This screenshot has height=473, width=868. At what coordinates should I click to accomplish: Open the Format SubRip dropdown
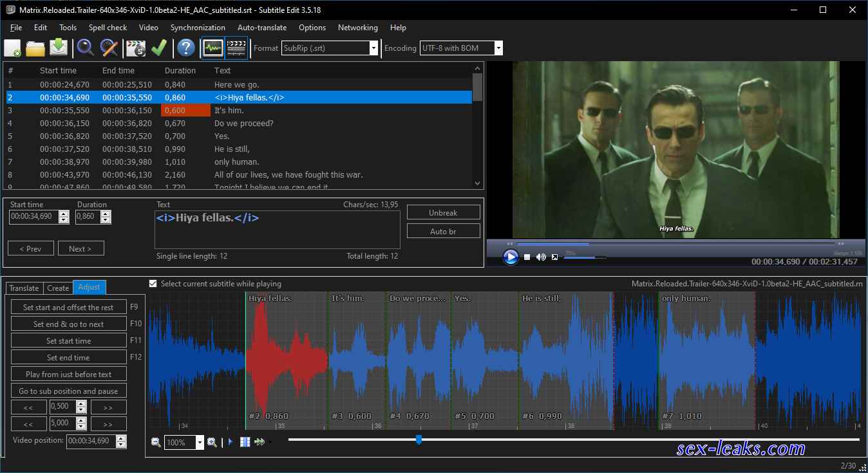click(373, 48)
